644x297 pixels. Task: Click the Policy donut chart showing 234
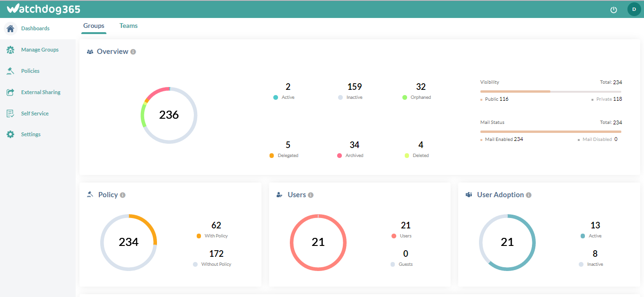pyautogui.click(x=129, y=242)
